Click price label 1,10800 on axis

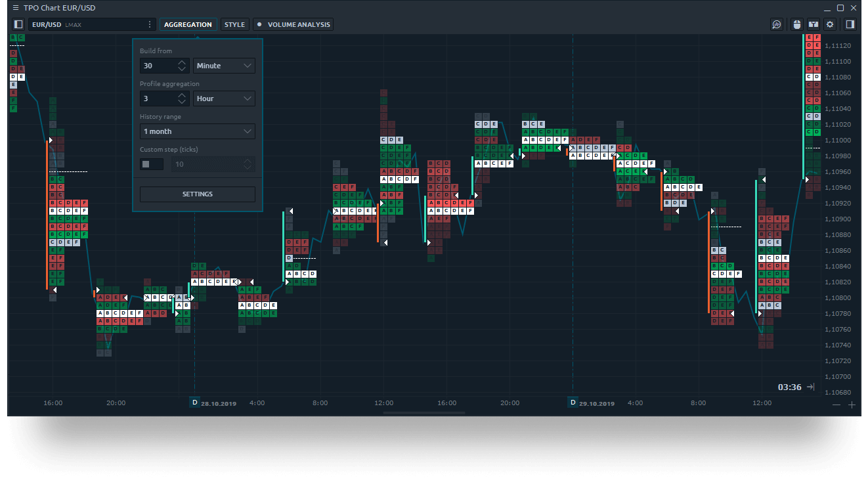[x=838, y=298]
